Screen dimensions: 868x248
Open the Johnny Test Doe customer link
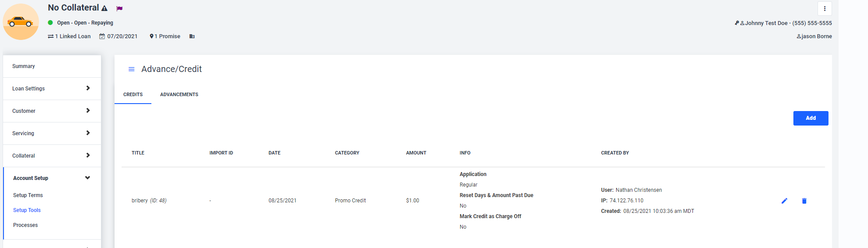pyautogui.click(x=783, y=23)
